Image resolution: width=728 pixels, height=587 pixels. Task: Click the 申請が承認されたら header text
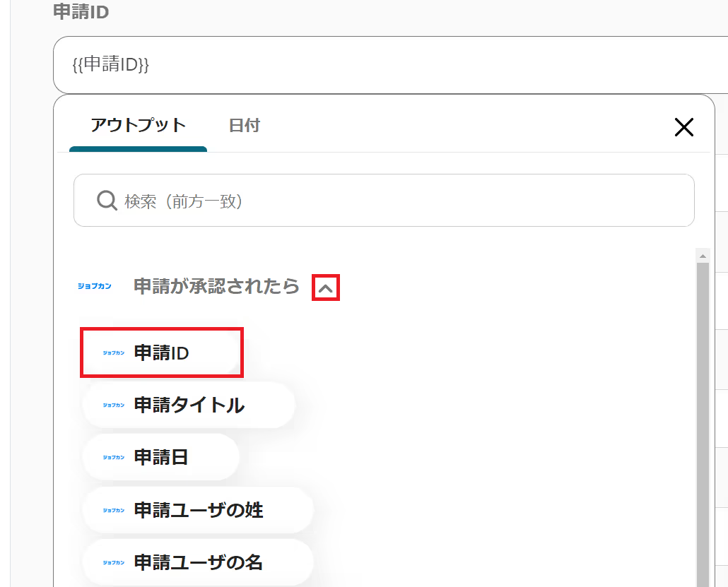pos(216,286)
